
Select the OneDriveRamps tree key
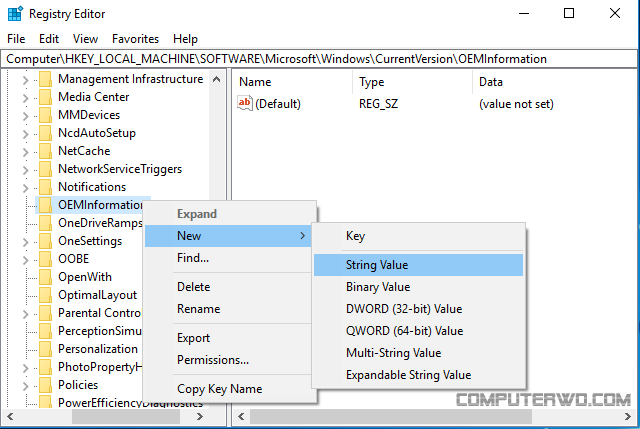(100, 223)
